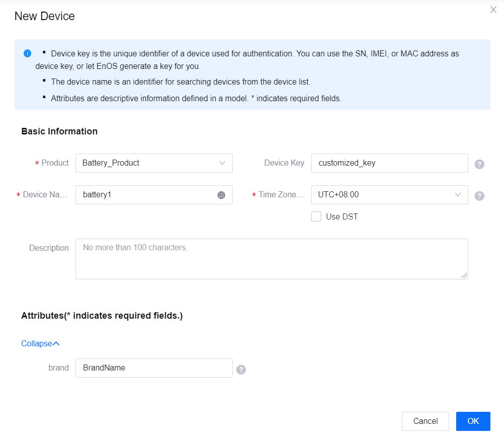The image size is (504, 439).
Task: Click the Description text area
Action: [x=271, y=259]
